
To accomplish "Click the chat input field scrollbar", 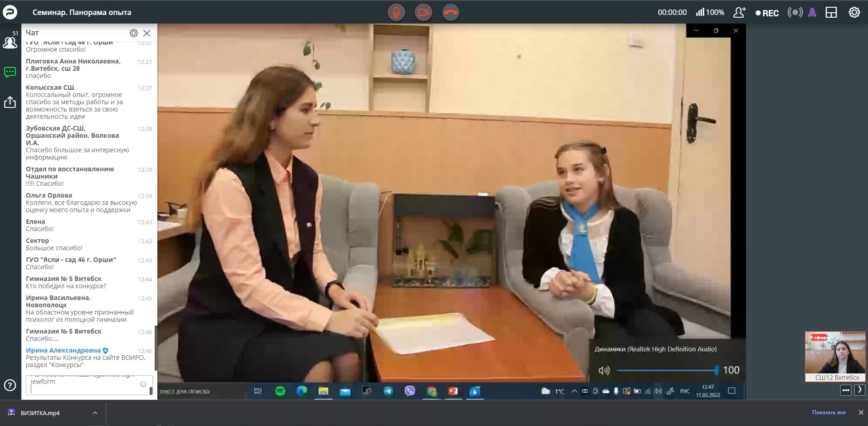I will tap(151, 390).
